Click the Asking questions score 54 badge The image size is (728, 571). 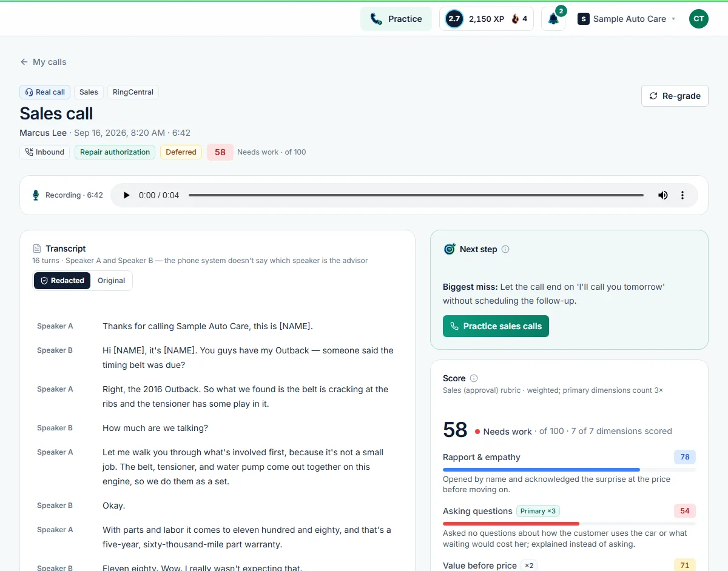click(x=685, y=511)
